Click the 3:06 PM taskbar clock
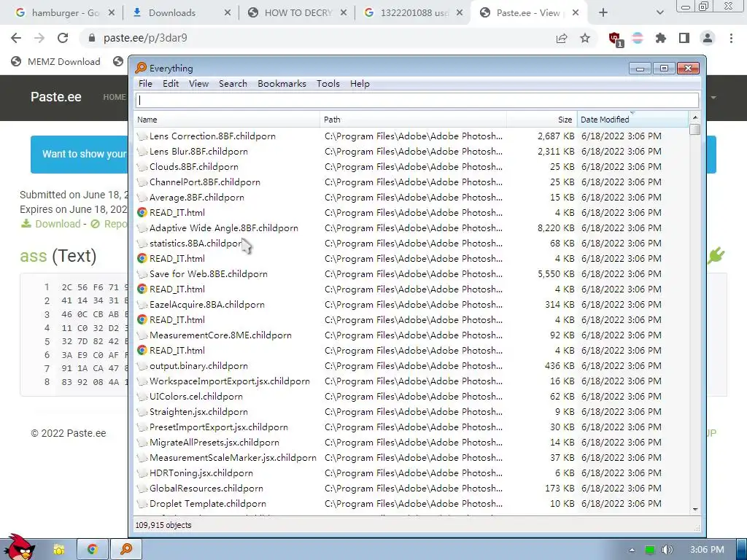 (707, 550)
